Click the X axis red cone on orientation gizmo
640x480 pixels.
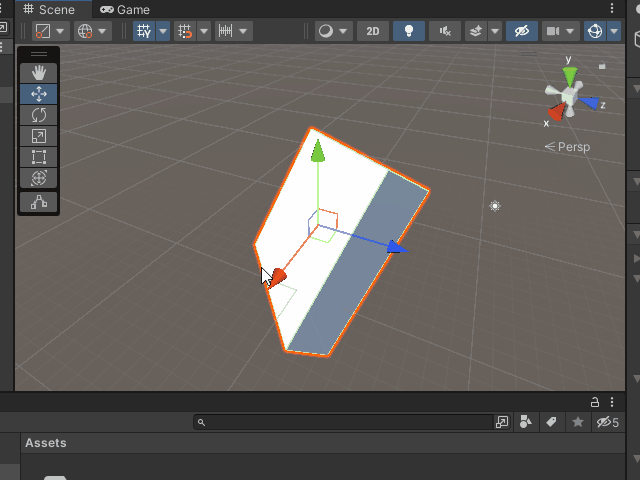pyautogui.click(x=556, y=111)
